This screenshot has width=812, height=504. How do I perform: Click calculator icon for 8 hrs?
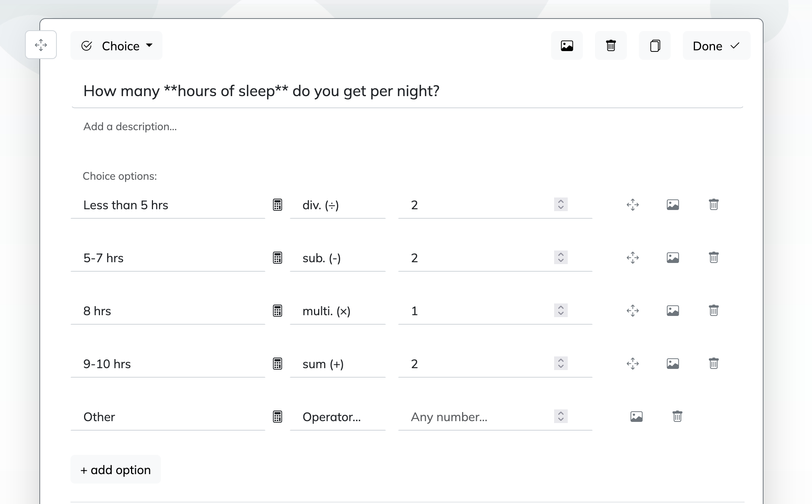tap(278, 311)
